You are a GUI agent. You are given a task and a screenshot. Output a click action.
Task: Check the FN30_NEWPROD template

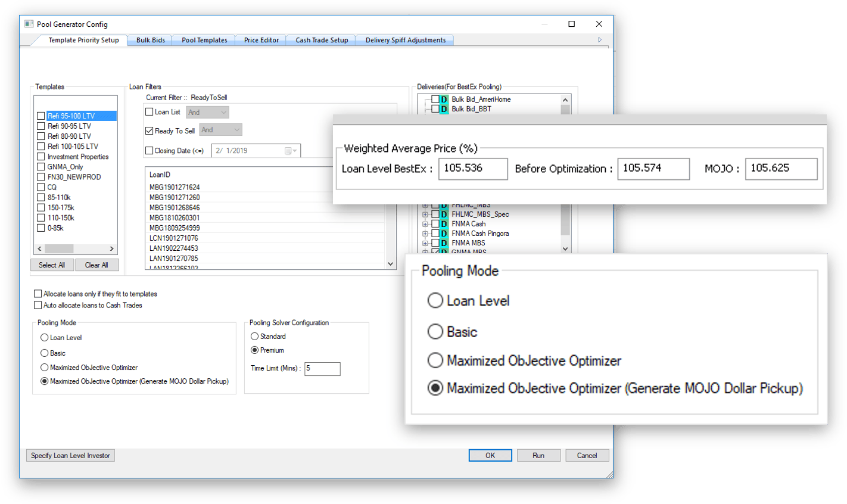click(41, 177)
